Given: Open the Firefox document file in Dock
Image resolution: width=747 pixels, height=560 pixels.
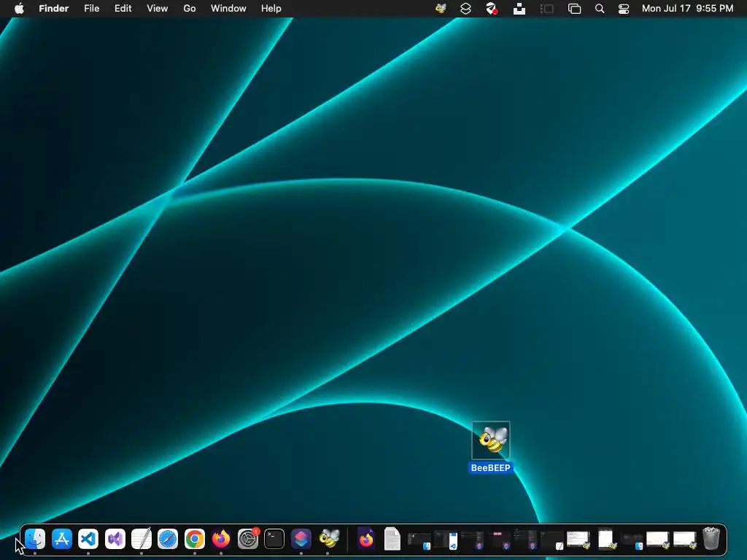Looking at the screenshot, I should [366, 539].
